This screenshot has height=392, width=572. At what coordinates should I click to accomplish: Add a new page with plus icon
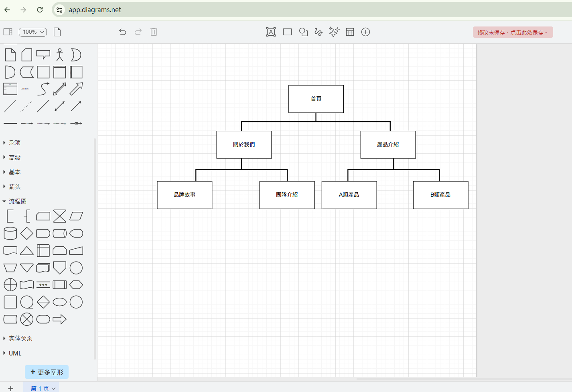pyautogui.click(x=11, y=388)
